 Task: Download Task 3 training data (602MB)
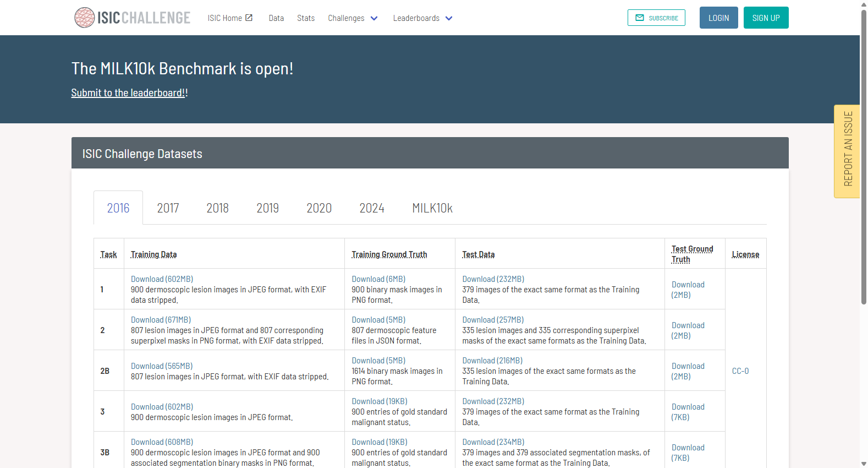point(162,407)
